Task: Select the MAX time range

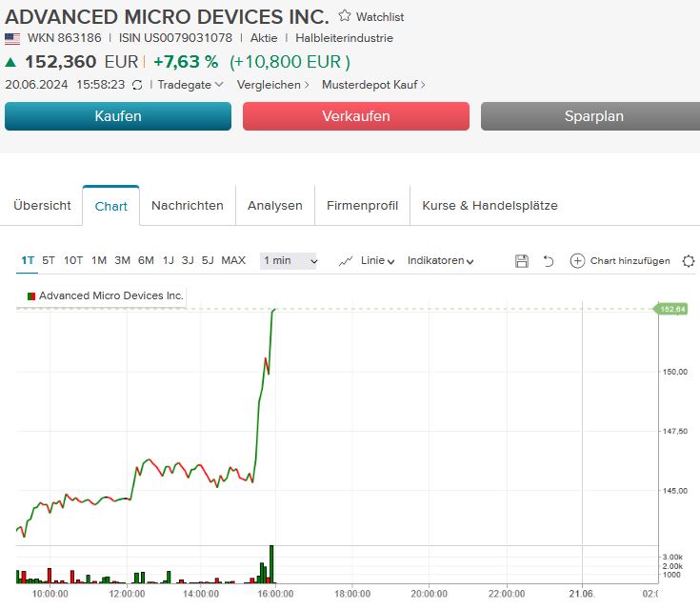Action: [x=233, y=260]
